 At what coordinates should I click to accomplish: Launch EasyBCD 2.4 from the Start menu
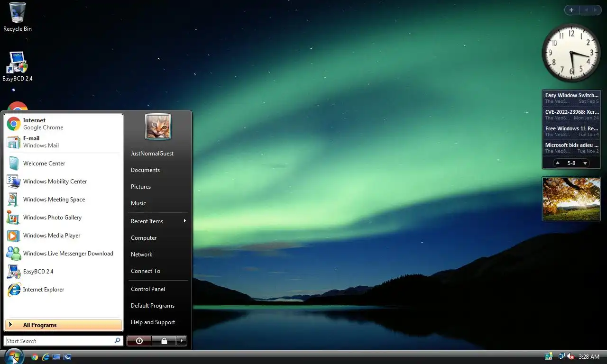tap(64, 272)
